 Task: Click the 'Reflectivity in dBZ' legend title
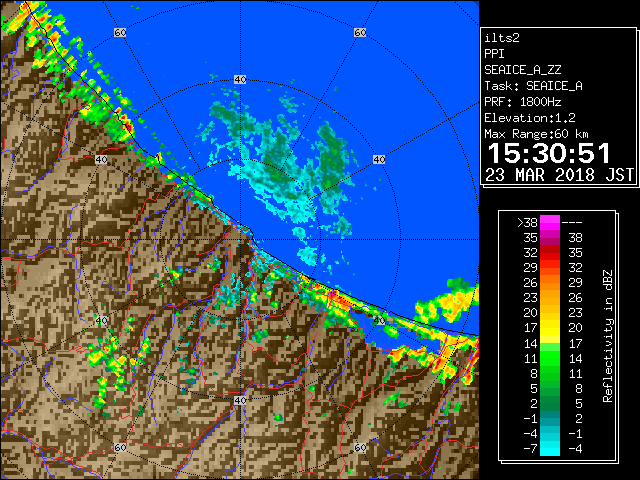pos(607,336)
